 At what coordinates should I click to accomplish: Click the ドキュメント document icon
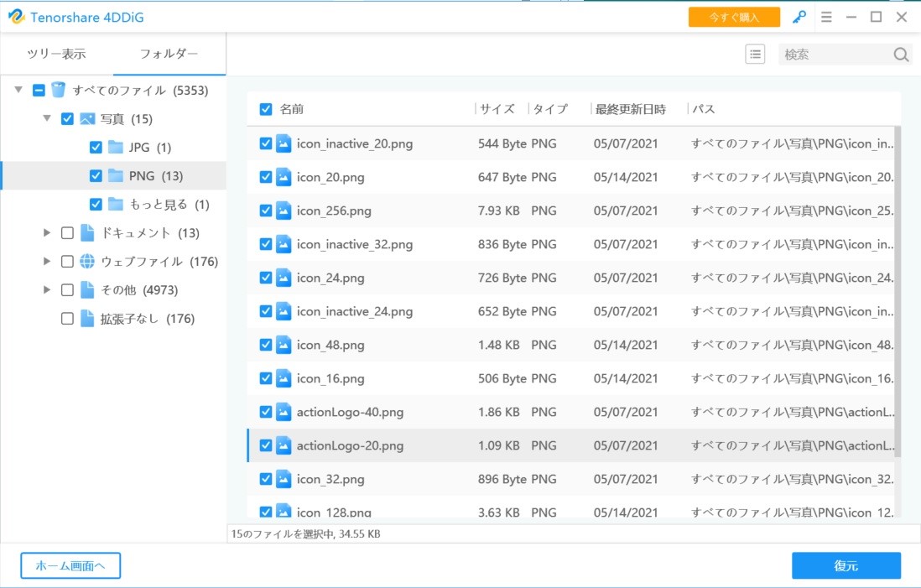click(87, 232)
